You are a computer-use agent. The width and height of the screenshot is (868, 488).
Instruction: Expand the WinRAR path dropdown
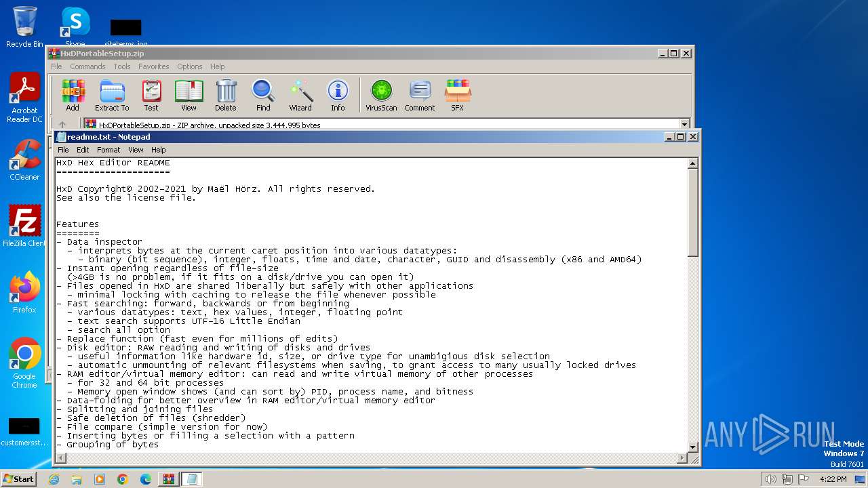coord(684,125)
